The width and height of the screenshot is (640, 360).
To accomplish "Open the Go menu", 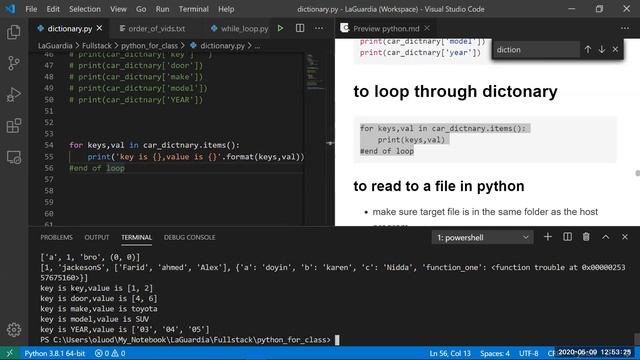I will [141, 9].
